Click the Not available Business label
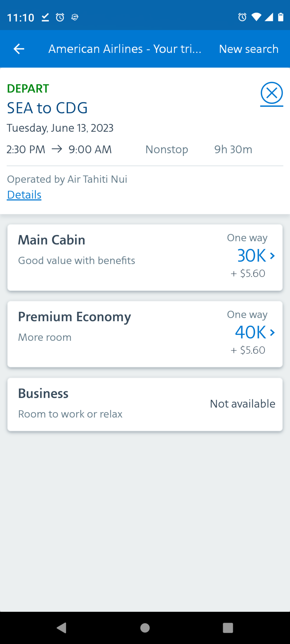 [242, 404]
